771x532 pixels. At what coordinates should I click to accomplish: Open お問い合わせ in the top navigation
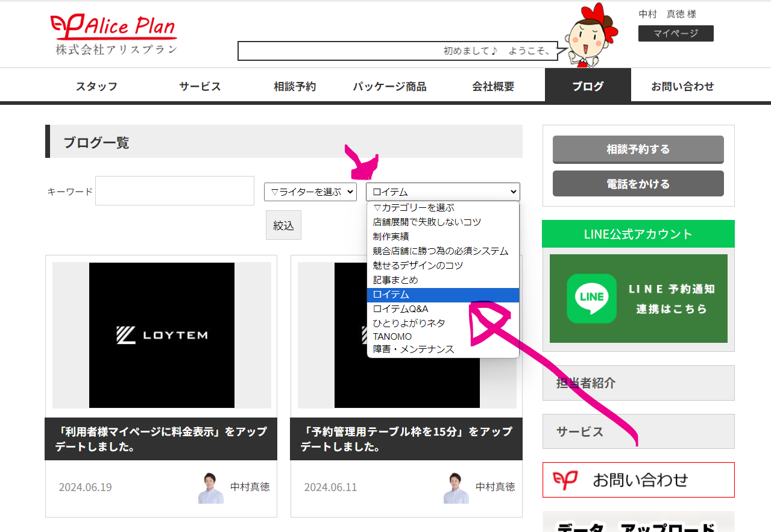tap(682, 86)
